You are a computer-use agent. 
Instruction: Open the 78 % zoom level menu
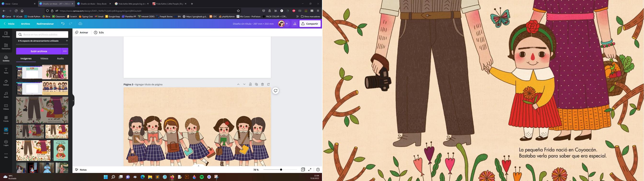pyautogui.click(x=256, y=170)
